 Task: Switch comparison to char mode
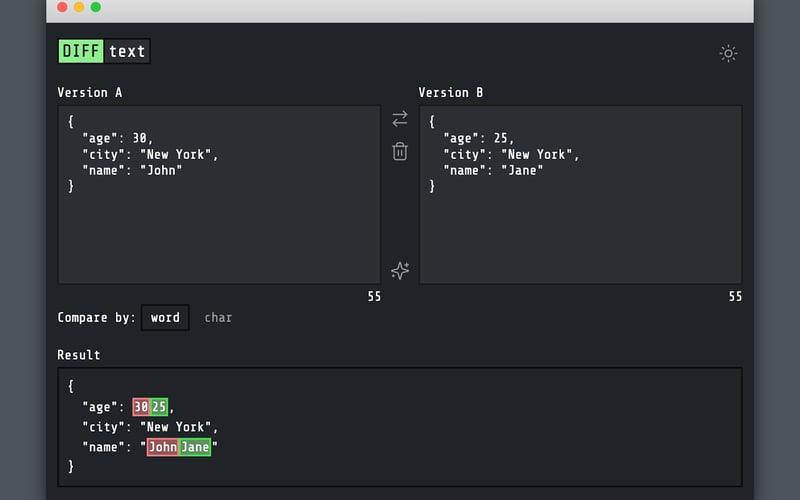pos(218,318)
